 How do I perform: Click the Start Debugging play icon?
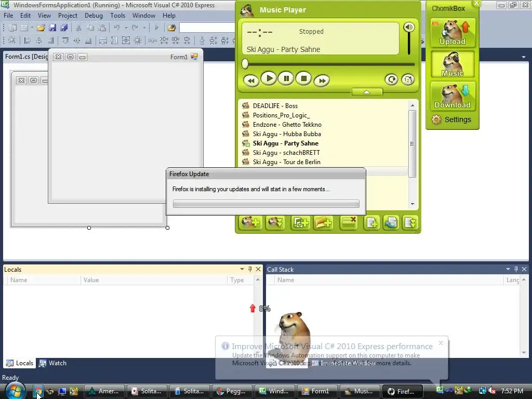click(x=156, y=28)
